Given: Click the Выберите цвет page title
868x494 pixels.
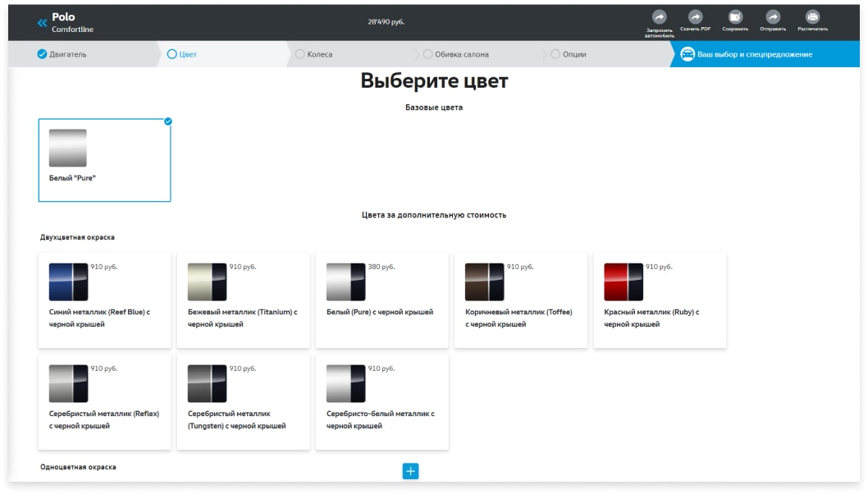Looking at the screenshot, I should [434, 81].
